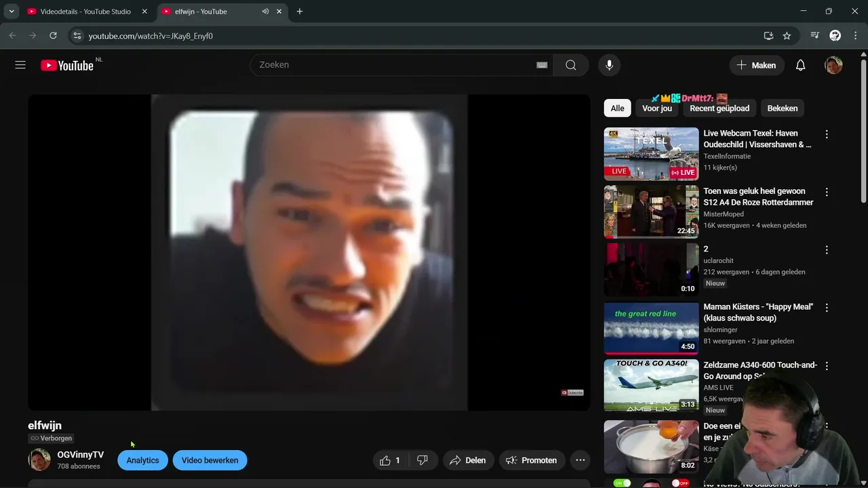Close the elfwijn YouTube tab
This screenshot has width=868, height=488.
[280, 12]
